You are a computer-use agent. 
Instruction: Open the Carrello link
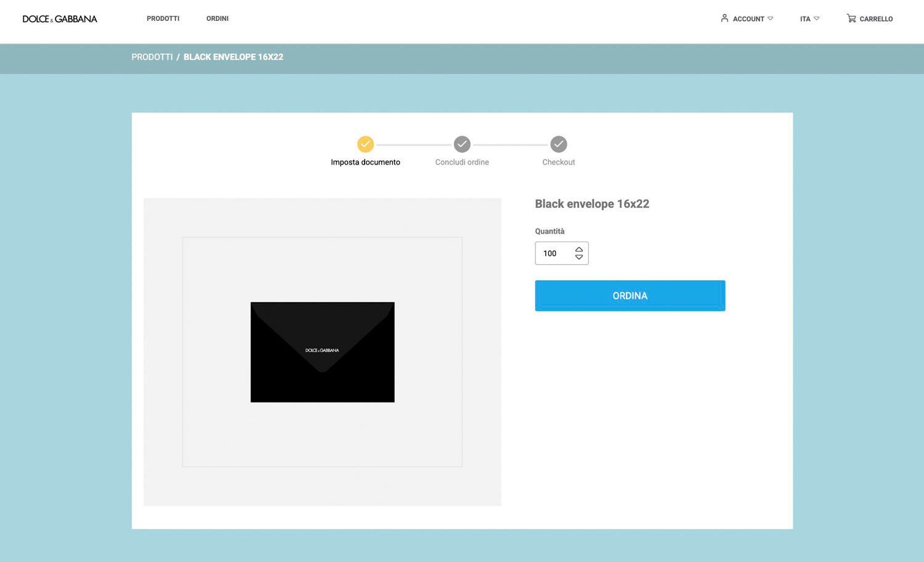click(876, 19)
